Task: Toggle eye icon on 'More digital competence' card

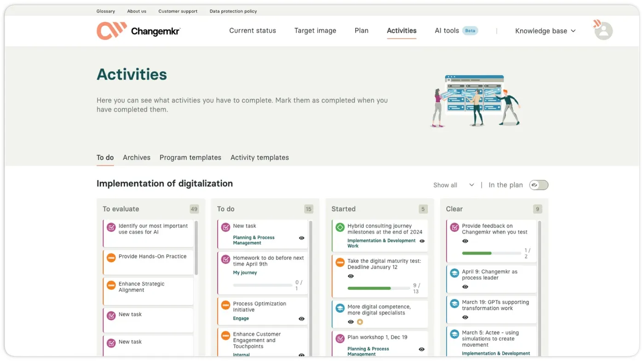Action: tap(351, 322)
